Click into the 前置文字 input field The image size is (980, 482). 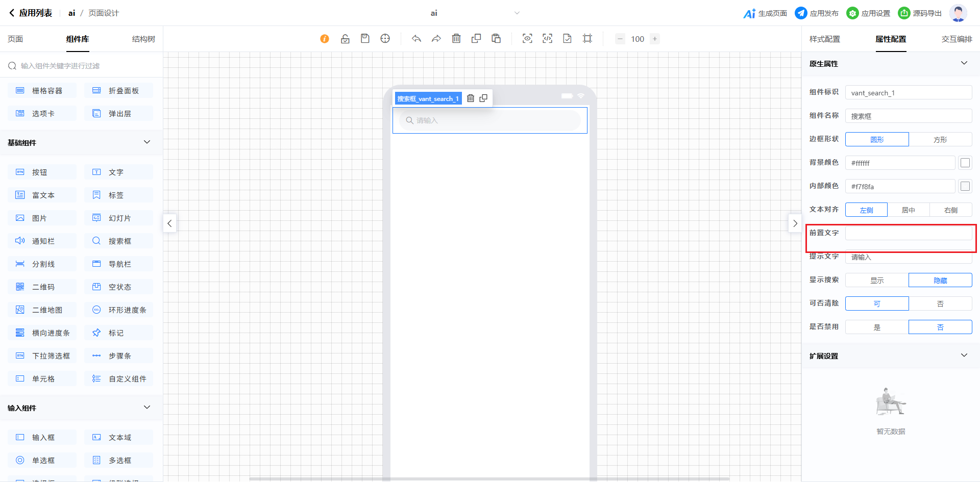908,233
